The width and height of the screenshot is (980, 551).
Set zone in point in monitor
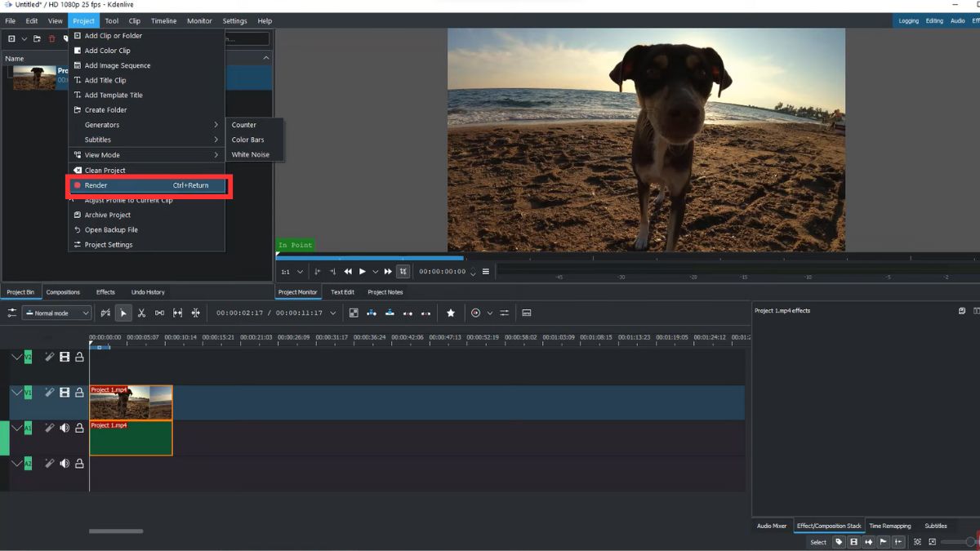tap(318, 272)
